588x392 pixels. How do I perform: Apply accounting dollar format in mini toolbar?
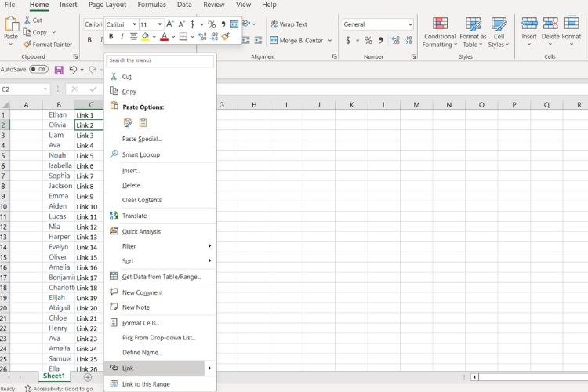coord(192,24)
